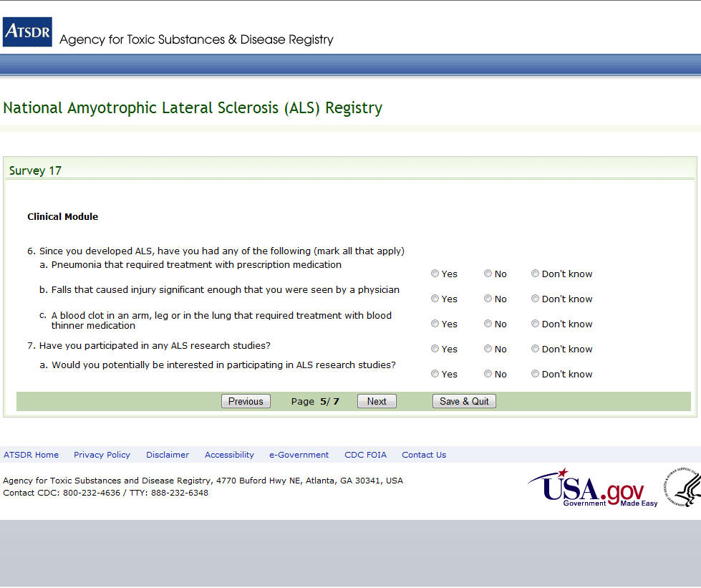Select Yes for potentially interested in participating
Image resolution: width=701 pixels, height=588 pixels.
pos(435,374)
